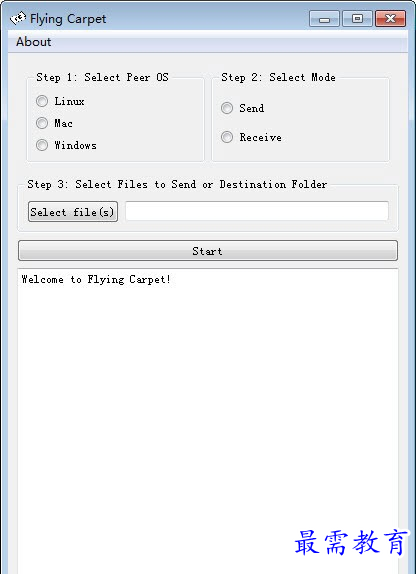This screenshot has height=574, width=416.
Task: Open the About menu
Action: [34, 42]
